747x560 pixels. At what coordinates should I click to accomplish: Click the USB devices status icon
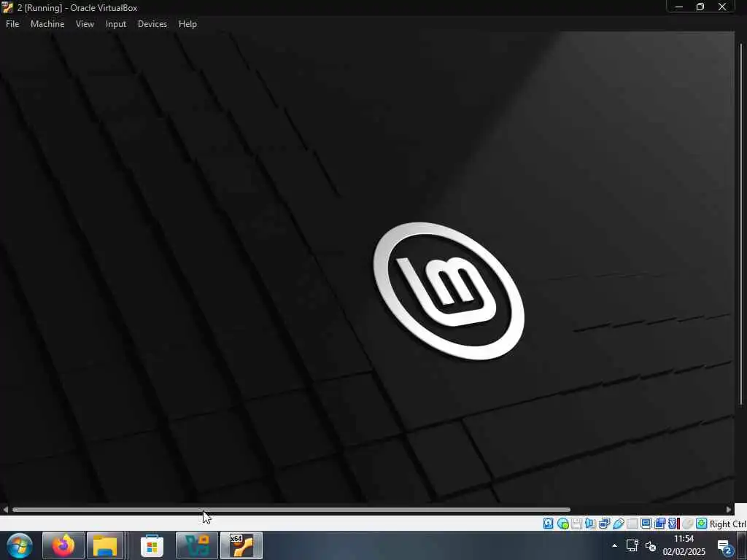click(x=619, y=524)
